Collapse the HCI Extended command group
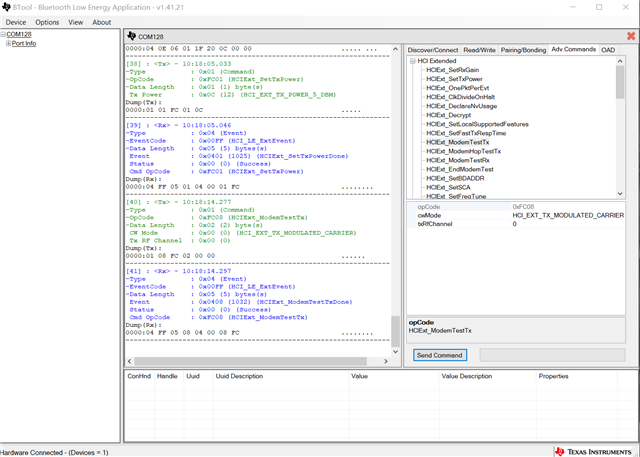Image resolution: width=640 pixels, height=457 pixels. point(412,60)
